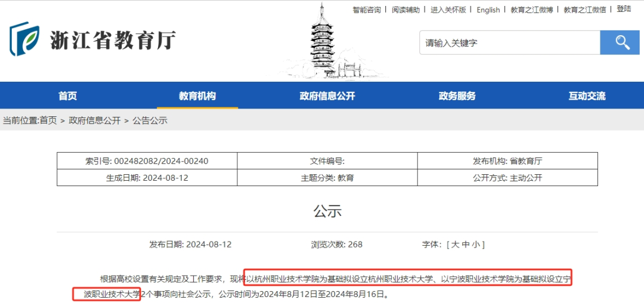Open 互动交流 navigation tab
This screenshot has width=644, height=303.
(587, 96)
